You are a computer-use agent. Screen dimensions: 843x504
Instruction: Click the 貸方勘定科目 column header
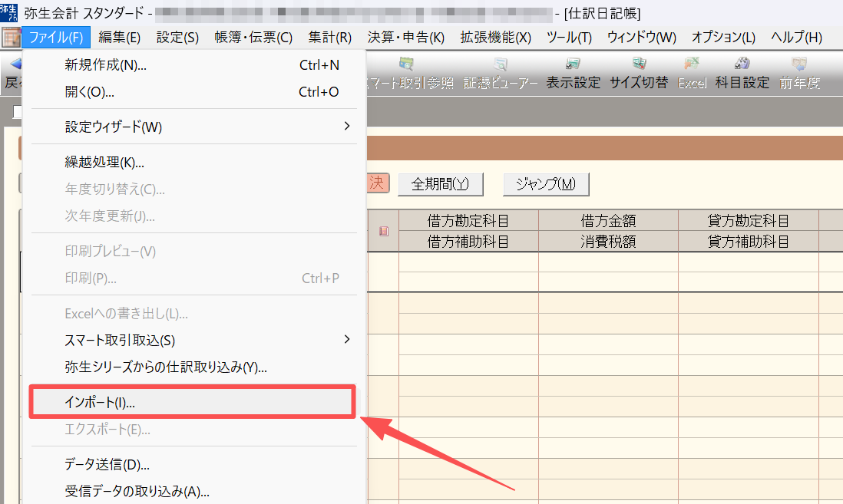[x=749, y=220]
